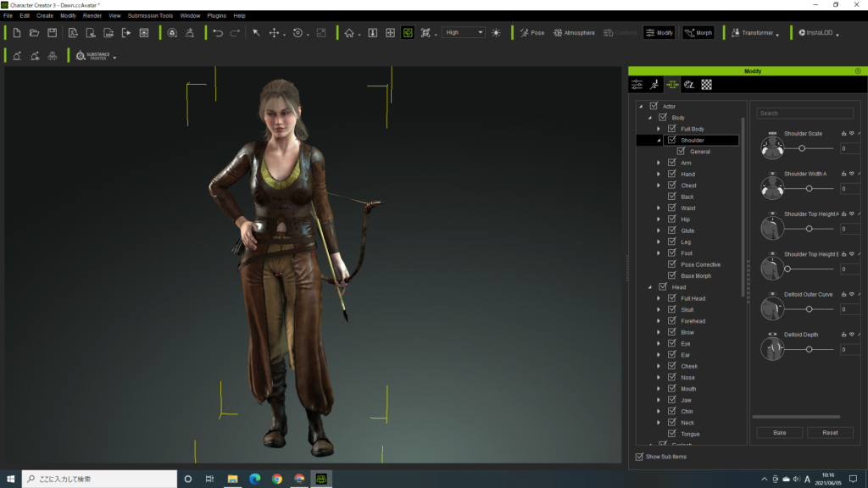Open the Render menu
This screenshot has width=868, height=488.
[x=92, y=15]
